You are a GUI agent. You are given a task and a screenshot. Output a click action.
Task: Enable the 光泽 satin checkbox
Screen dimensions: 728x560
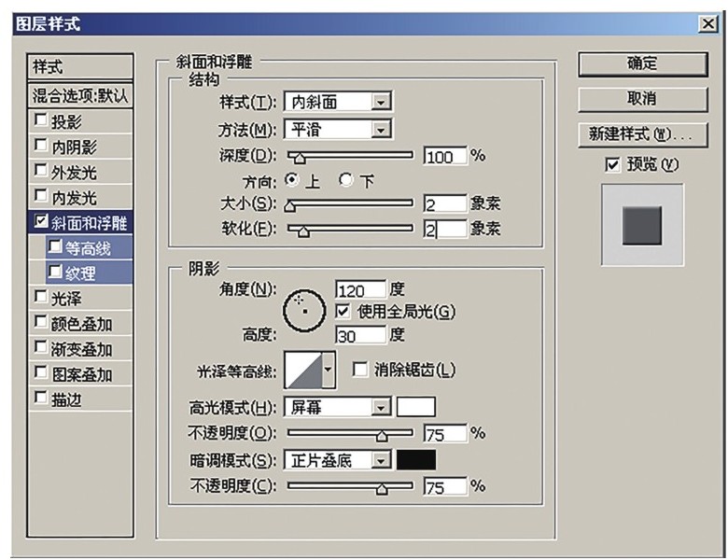coord(41,296)
